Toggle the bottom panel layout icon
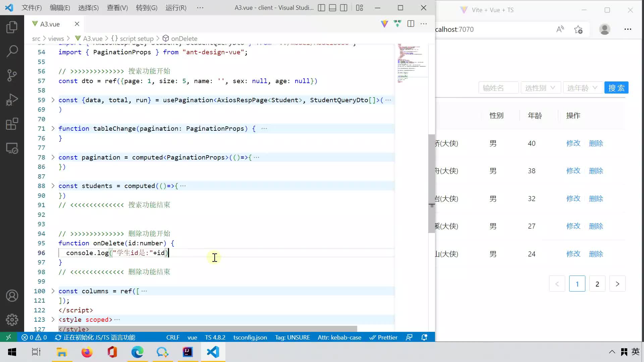This screenshot has width=644, height=362. 332,8
